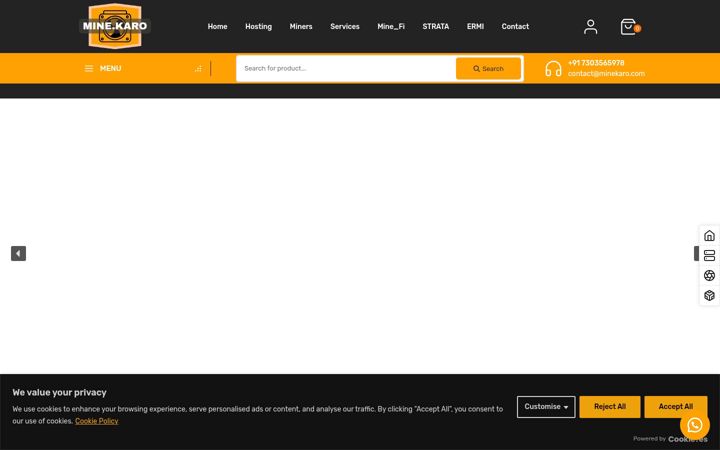Go to previous slide arrow
This screenshot has height=450, width=720.
point(18,253)
